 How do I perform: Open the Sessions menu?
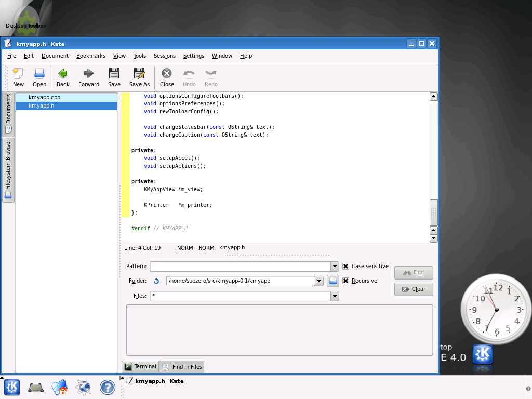[165, 56]
